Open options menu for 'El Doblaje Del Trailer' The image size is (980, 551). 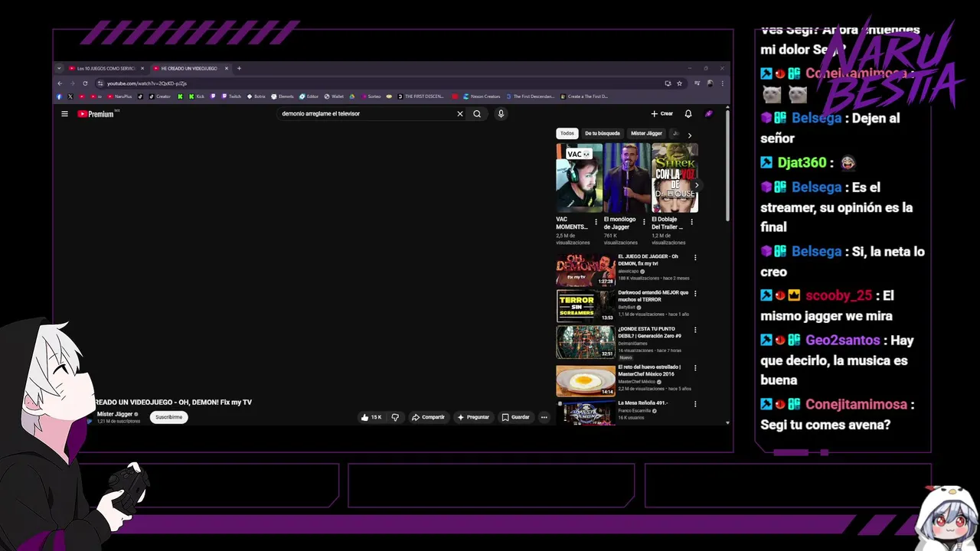[x=691, y=222]
